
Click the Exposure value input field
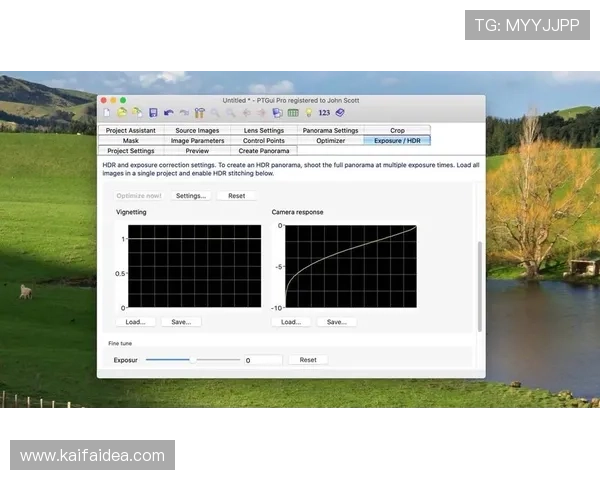pyautogui.click(x=262, y=360)
